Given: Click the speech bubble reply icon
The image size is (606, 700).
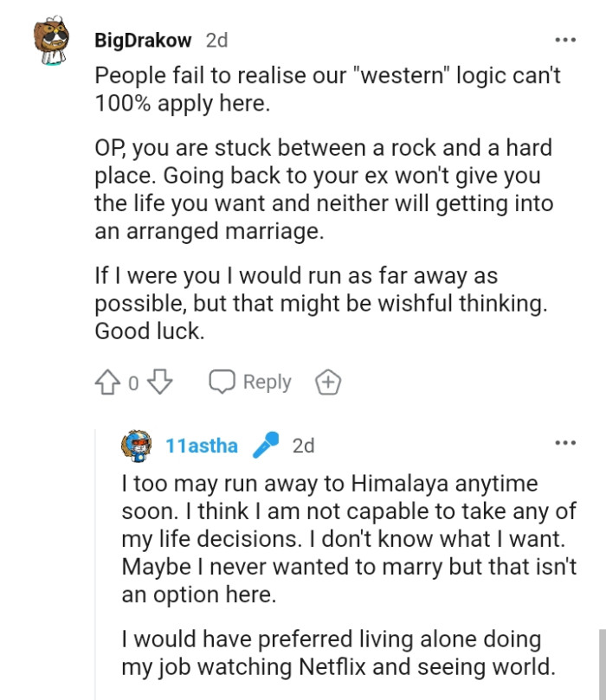Looking at the screenshot, I should click(223, 381).
